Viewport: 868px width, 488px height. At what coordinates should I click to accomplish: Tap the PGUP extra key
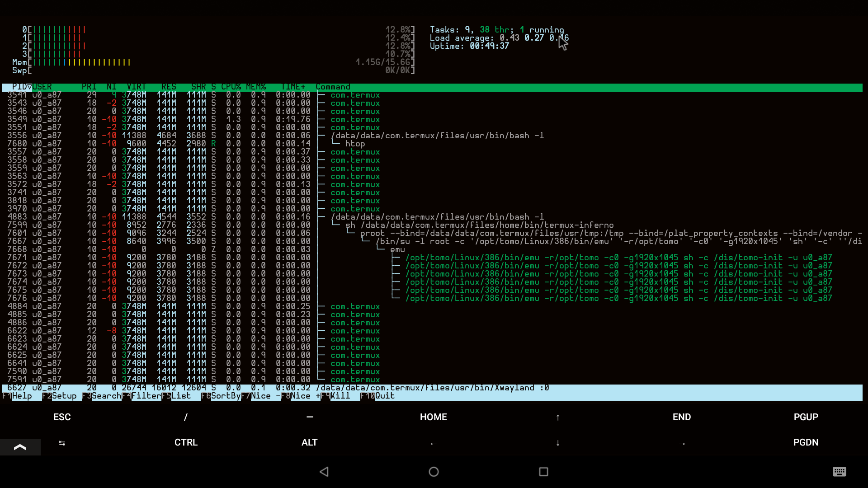pyautogui.click(x=806, y=417)
